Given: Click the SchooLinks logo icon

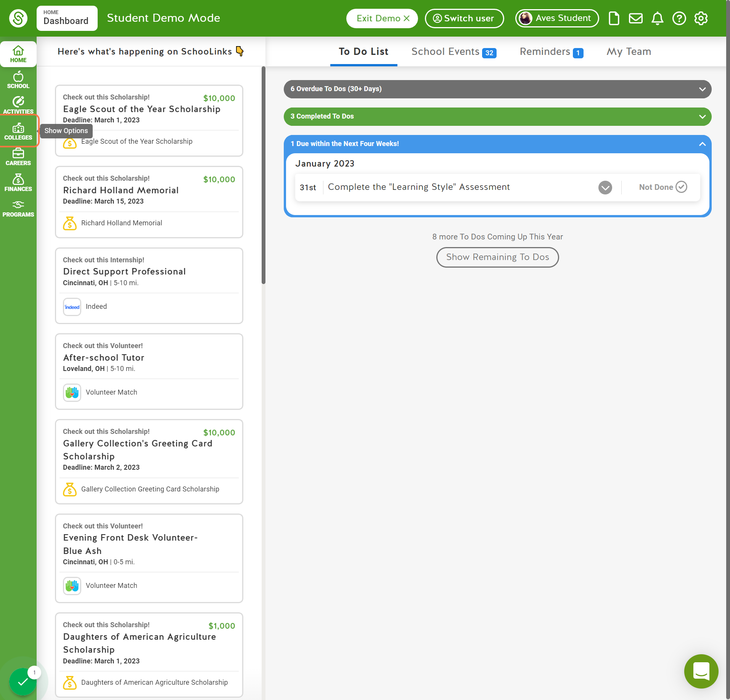Looking at the screenshot, I should tap(18, 18).
